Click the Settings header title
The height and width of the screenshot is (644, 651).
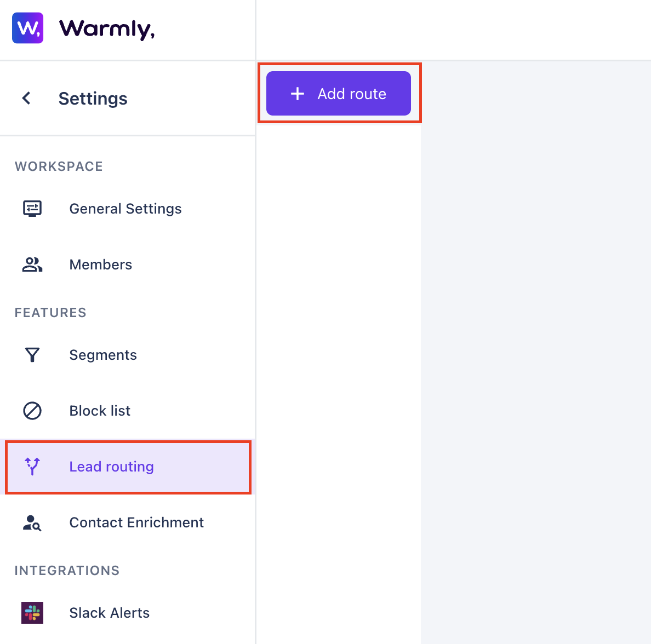pyautogui.click(x=93, y=99)
